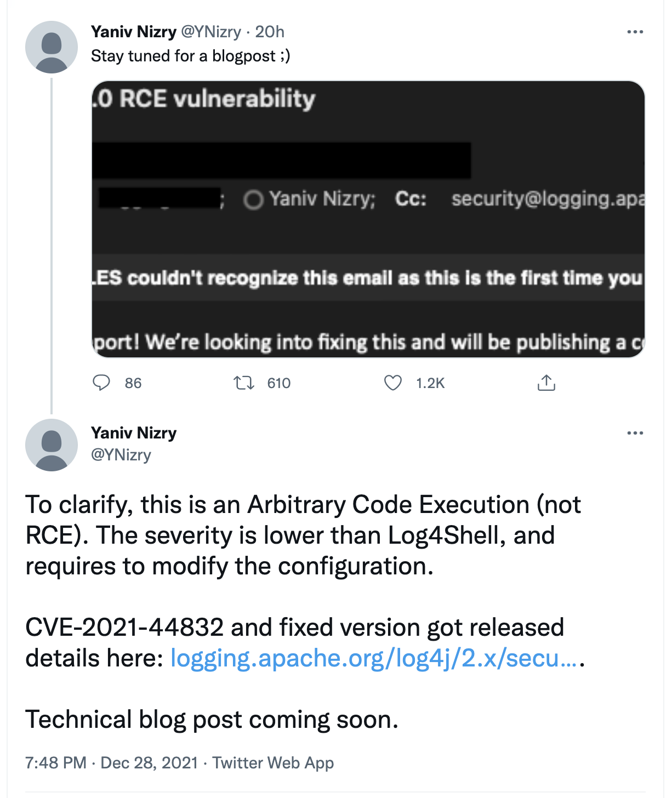
Task: Retweet the blogpost teaser tweet
Action: click(x=244, y=383)
